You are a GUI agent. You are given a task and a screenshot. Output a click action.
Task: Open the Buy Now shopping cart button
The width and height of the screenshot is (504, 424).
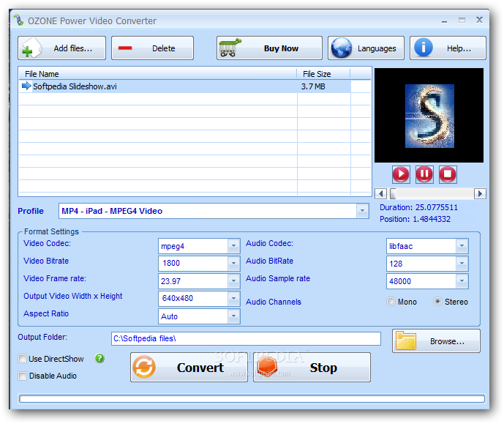(x=269, y=48)
